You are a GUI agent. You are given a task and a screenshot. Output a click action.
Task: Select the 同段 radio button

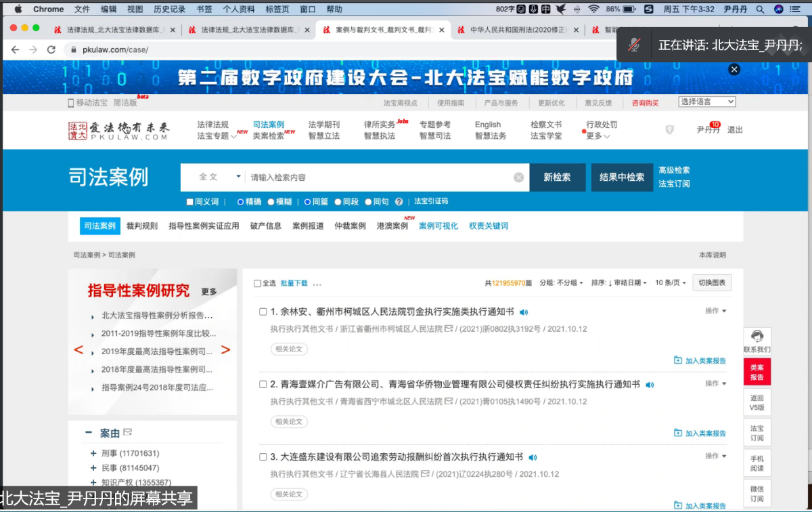(338, 202)
